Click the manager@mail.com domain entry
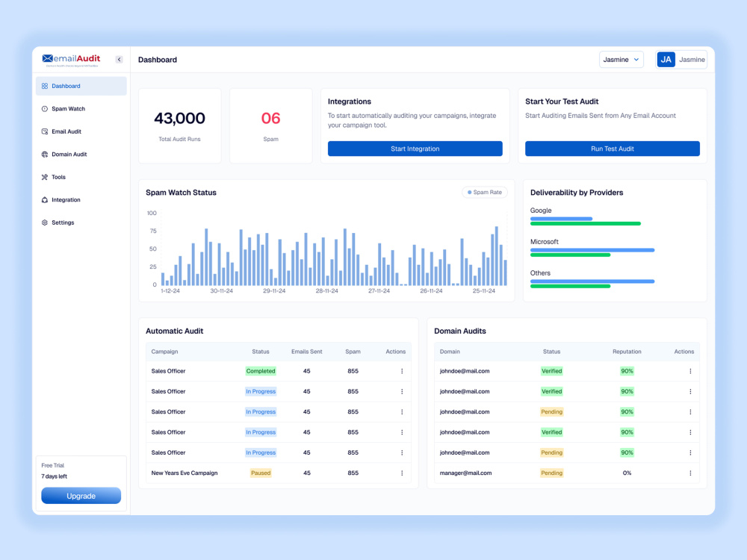 [x=465, y=473]
